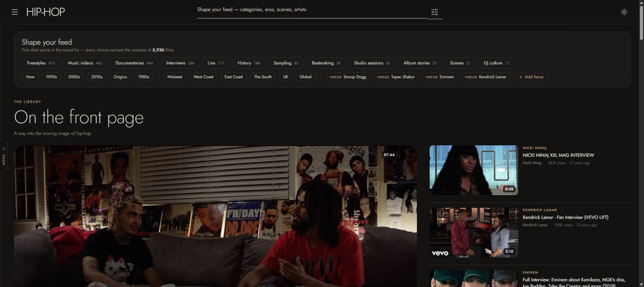Select the Sampling filter chip
Screen dimensions: 644x287
point(286,63)
